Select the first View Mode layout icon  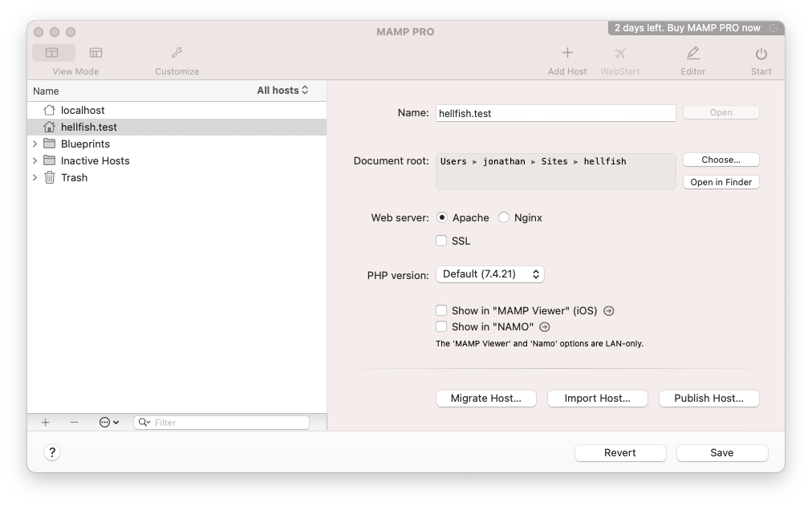click(51, 51)
